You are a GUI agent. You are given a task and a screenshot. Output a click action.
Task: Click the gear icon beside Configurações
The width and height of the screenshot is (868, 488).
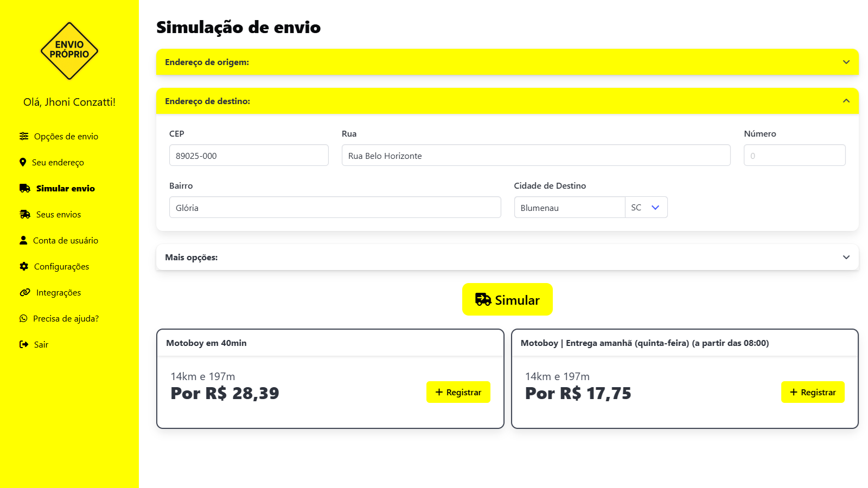(24, 266)
